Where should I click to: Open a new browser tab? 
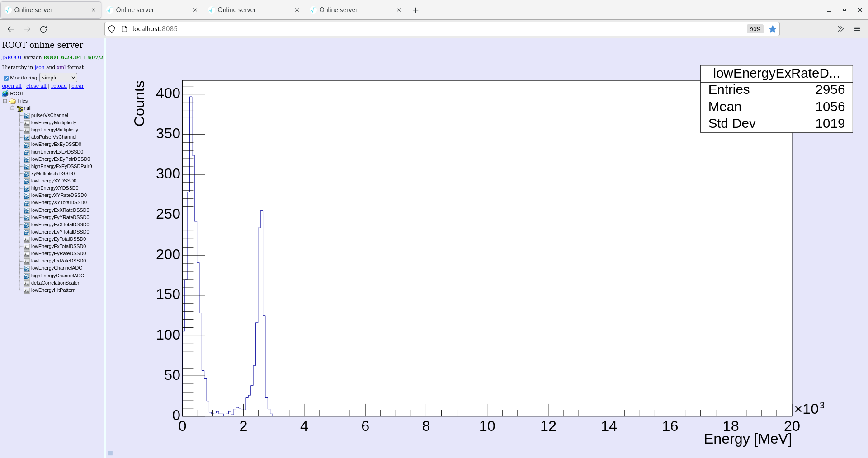click(415, 10)
